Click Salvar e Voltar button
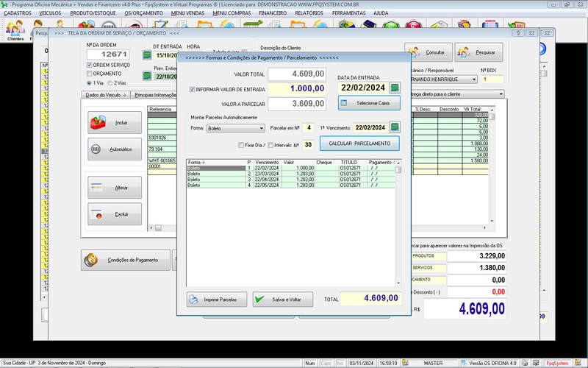The image size is (588, 368). (x=283, y=300)
